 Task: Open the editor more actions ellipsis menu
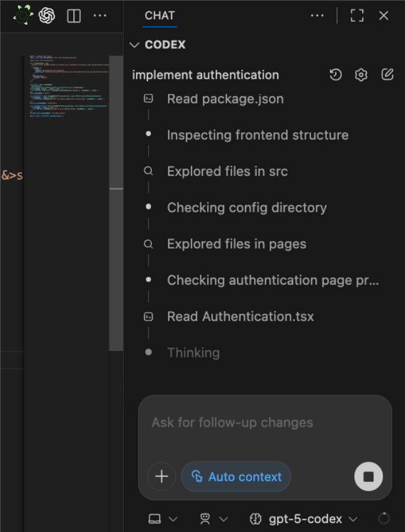[100, 16]
